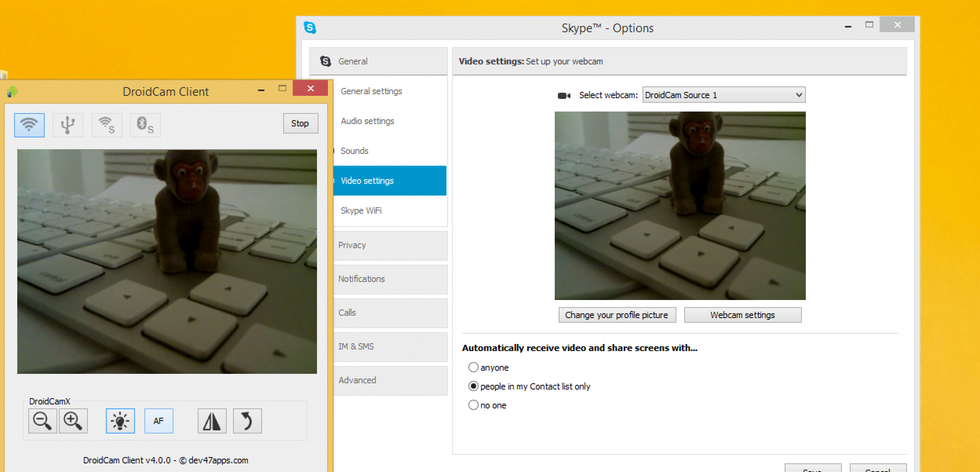Open Skype WiFi in sidebar
Image resolution: width=980 pixels, height=472 pixels.
390,210
